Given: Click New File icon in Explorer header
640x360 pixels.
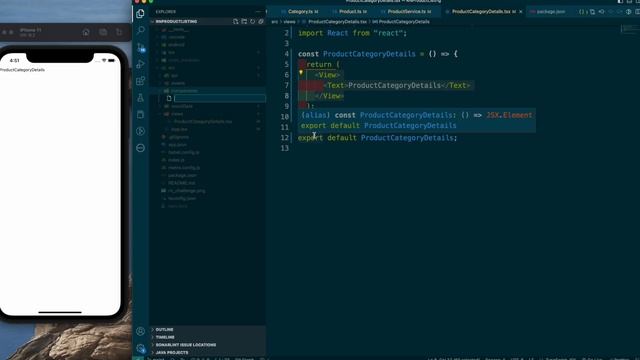Looking at the screenshot, I should click(236, 21).
